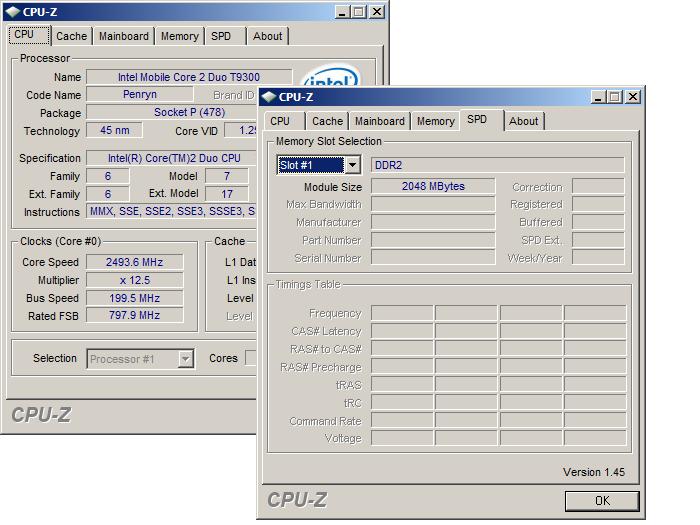Viewport: 700px width, 525px height.
Task: Maximize the back CPU-Z window
Action: pyautogui.click(x=358, y=12)
